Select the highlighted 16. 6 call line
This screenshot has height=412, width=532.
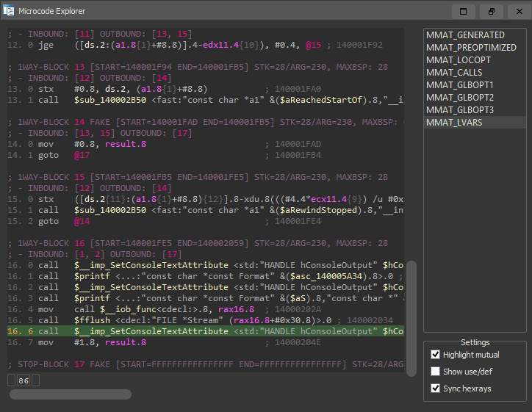click(x=206, y=331)
